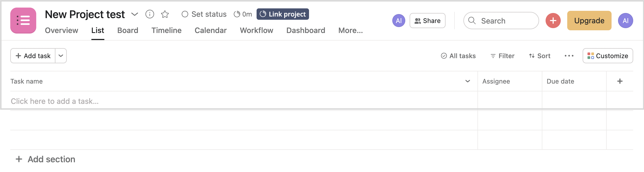Open the Add task dropdown arrow

pyautogui.click(x=61, y=56)
